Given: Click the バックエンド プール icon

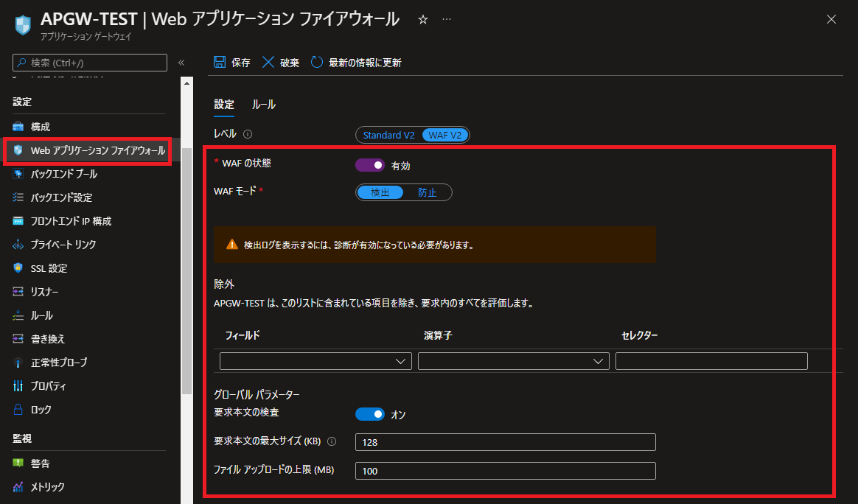Looking at the screenshot, I should tap(18, 173).
